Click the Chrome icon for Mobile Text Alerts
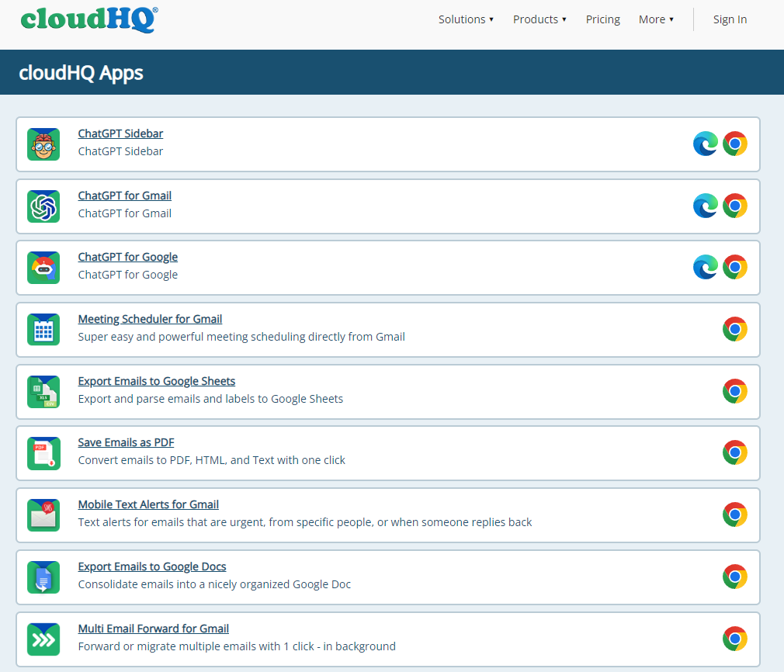 734,514
